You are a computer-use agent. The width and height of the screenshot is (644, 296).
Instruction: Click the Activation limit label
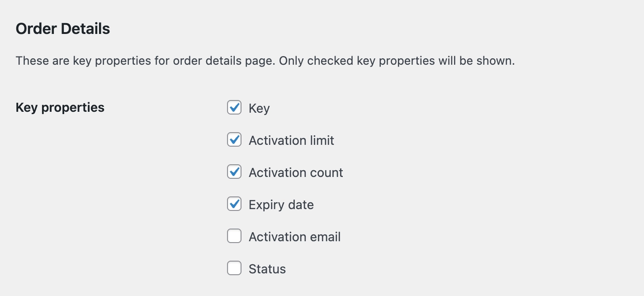click(x=291, y=140)
